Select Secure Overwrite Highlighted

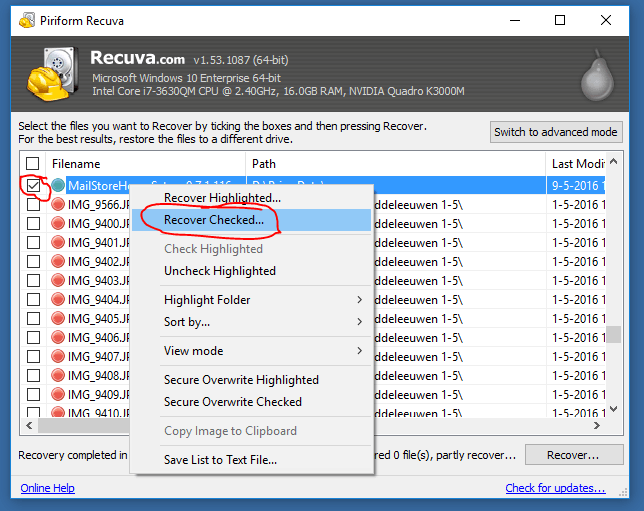[251, 380]
